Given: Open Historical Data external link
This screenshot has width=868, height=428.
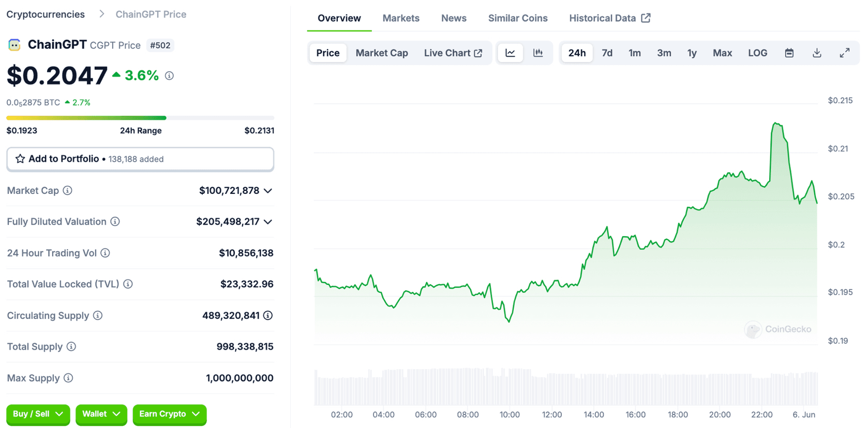Looking at the screenshot, I should click(609, 18).
